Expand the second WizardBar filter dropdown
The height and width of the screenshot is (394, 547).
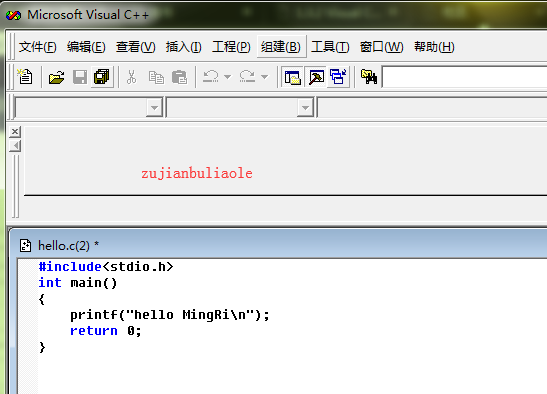point(305,108)
